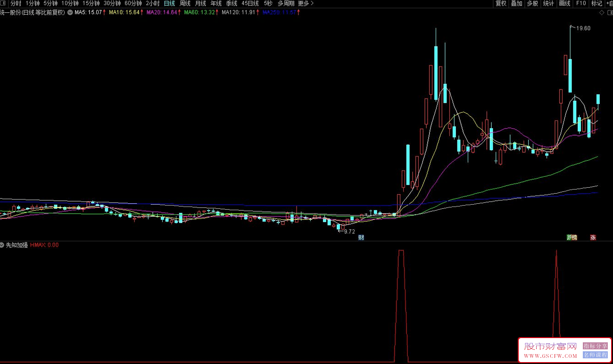Expand 更多 period options
Image resolution: width=613 pixels, height=364 pixels.
[x=306, y=3]
